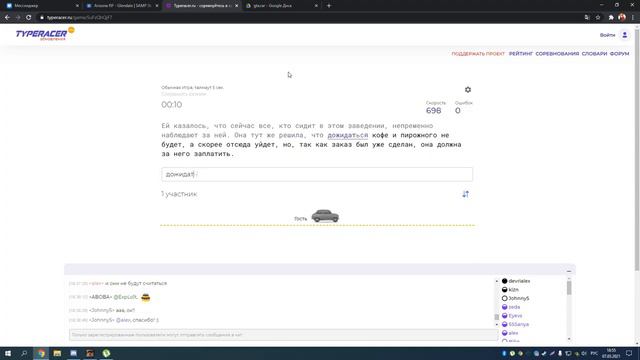Open the race settings gear icon

[468, 89]
